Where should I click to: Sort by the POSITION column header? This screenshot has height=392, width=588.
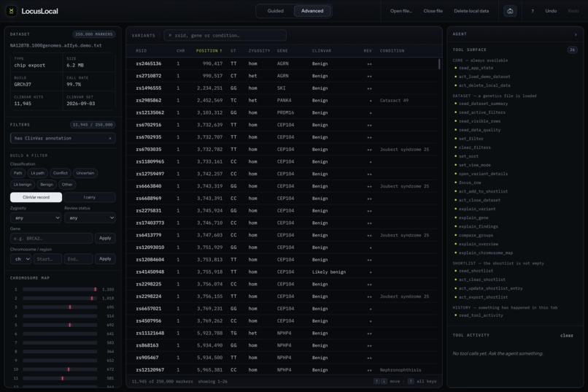209,50
